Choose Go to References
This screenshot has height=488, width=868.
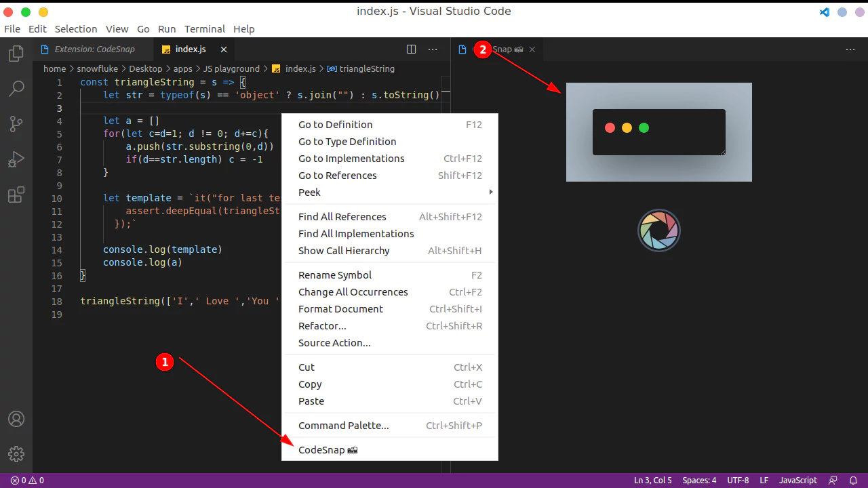[390, 176]
